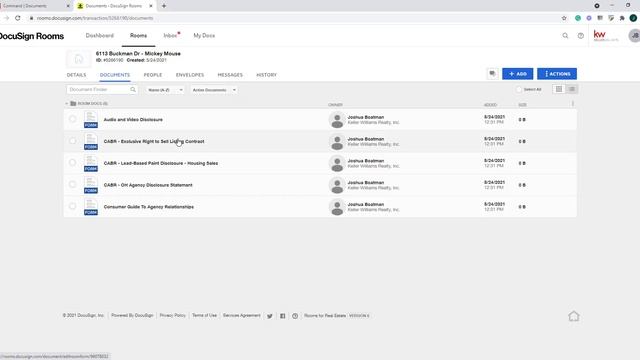Open CABR OH Agency Disclosure Statement
640x360 pixels.
pyautogui.click(x=148, y=185)
